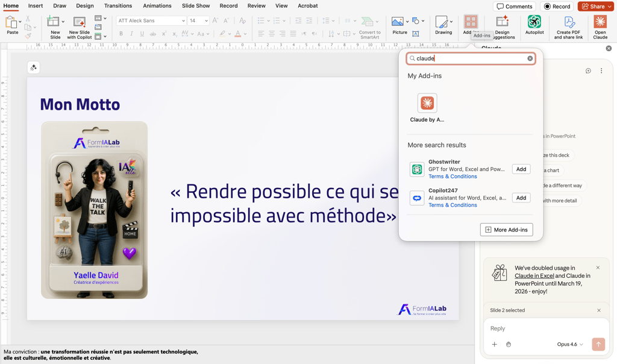Open the Slide Show tab
Screen dimensions: 617x364
pos(196,6)
